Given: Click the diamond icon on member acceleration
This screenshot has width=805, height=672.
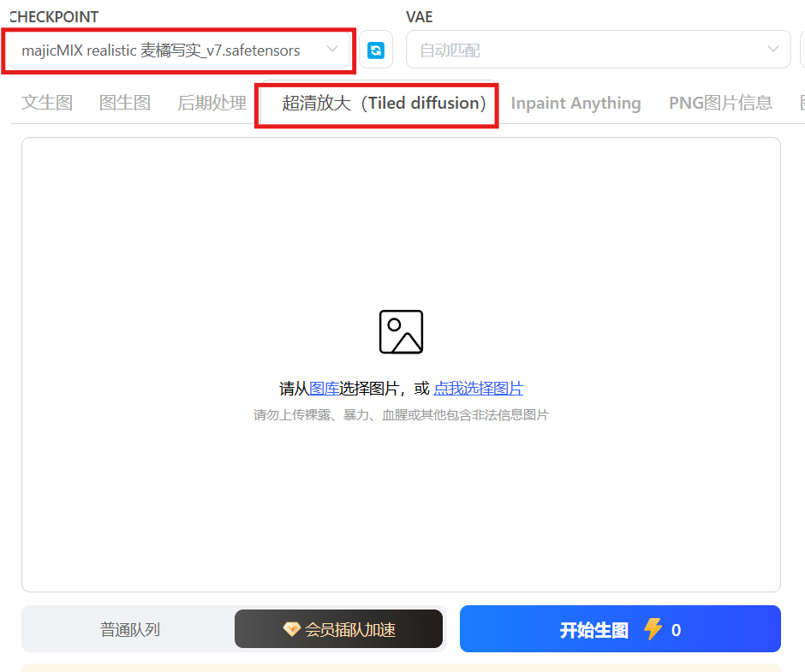Looking at the screenshot, I should click(x=292, y=629).
